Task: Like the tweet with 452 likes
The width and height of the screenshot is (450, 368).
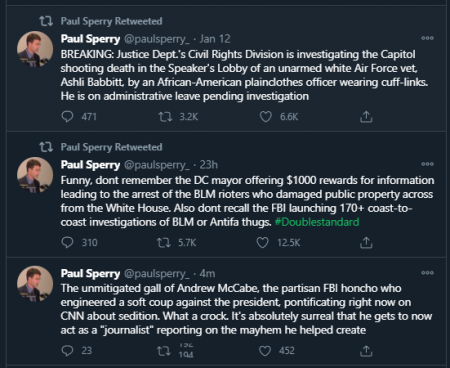Action: 265,351
